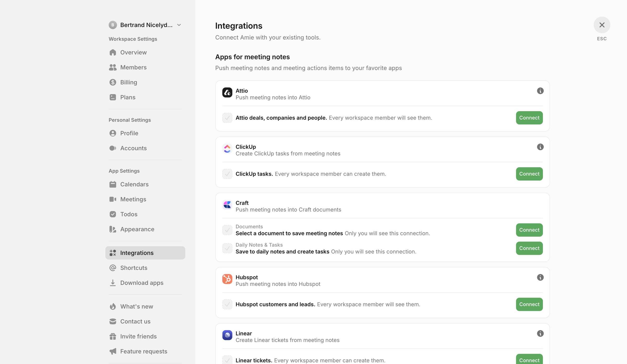Click the Plans icon in sidebar
The width and height of the screenshot is (627, 364).
pyautogui.click(x=113, y=97)
